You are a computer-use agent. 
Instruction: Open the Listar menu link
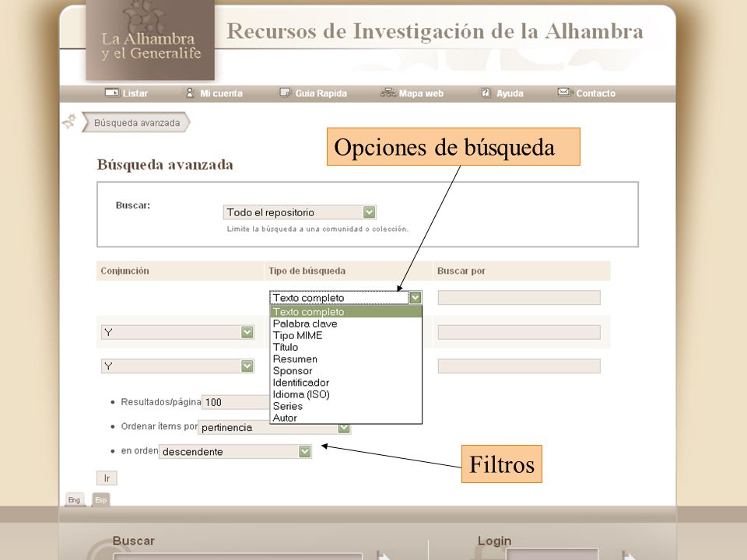tap(135, 93)
